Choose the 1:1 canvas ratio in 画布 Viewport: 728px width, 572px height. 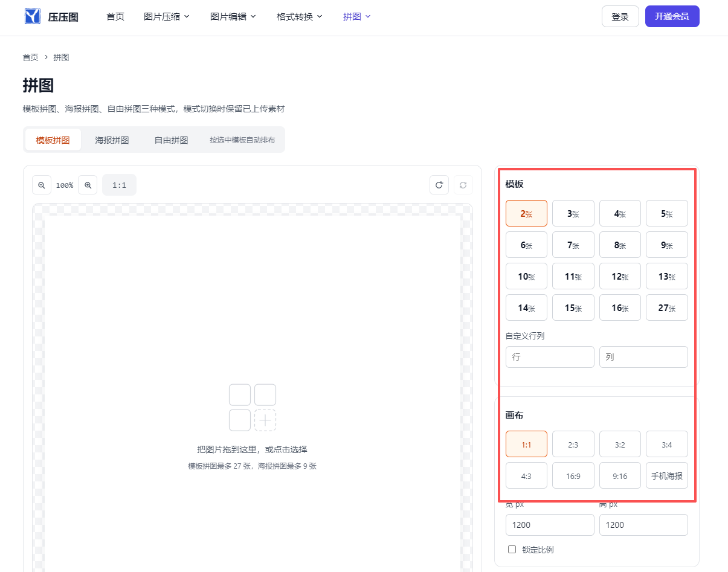point(526,444)
